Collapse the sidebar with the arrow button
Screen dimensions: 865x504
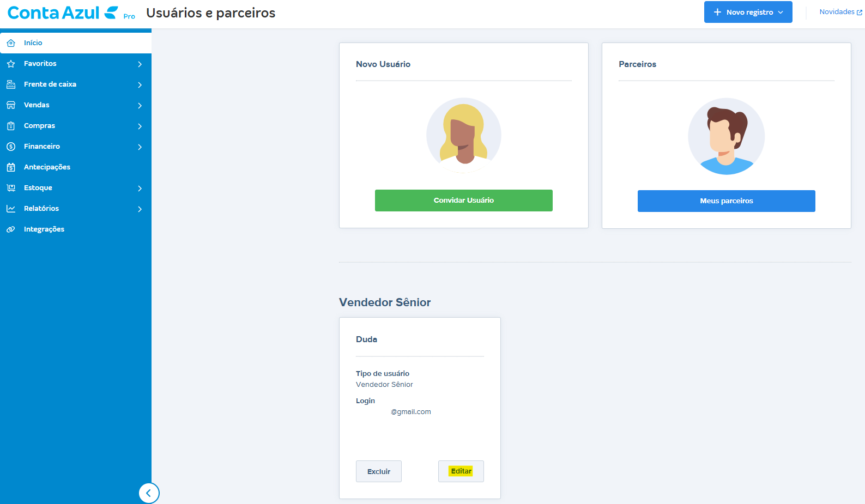coord(149,493)
